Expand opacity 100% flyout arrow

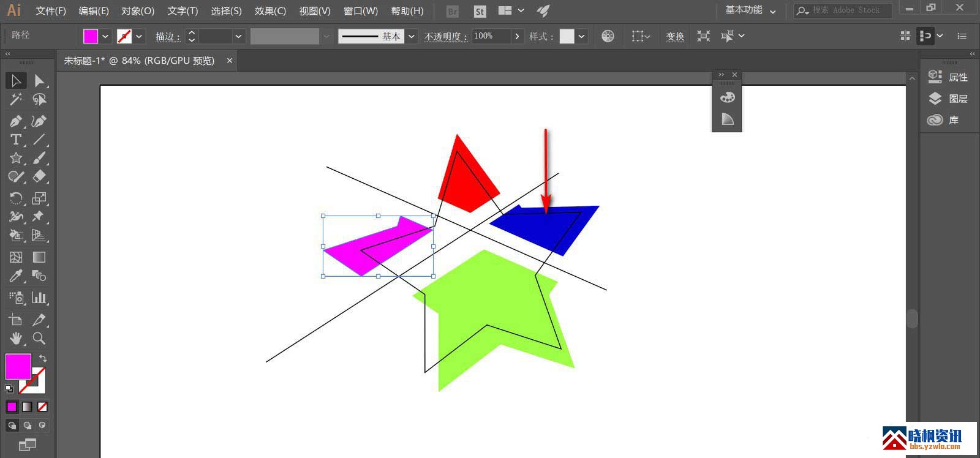518,36
